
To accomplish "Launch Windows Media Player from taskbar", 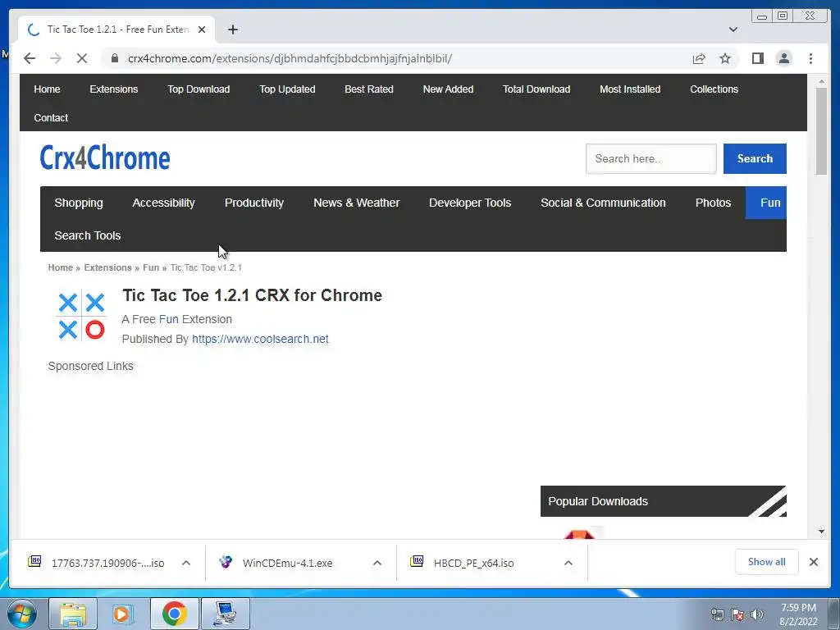I will coord(123,614).
